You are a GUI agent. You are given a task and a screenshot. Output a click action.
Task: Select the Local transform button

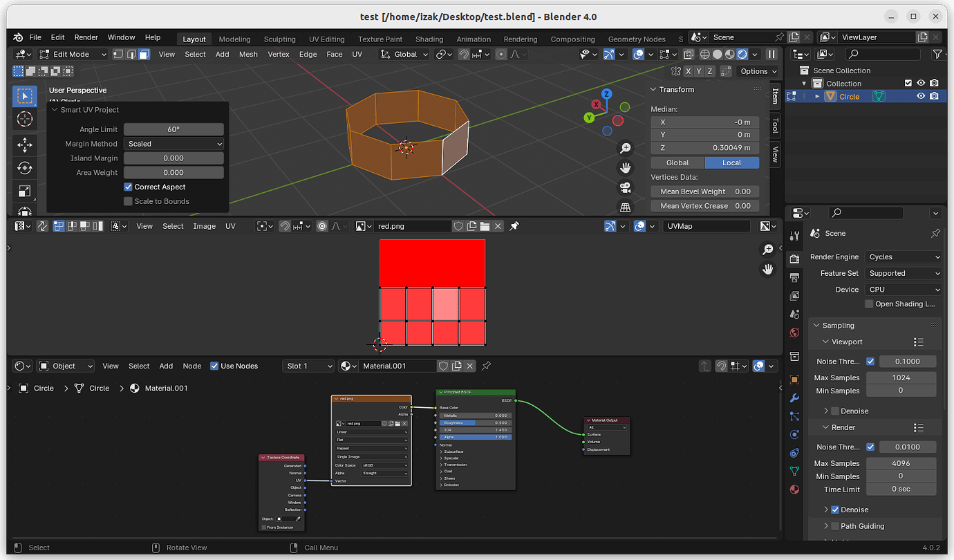[732, 162]
